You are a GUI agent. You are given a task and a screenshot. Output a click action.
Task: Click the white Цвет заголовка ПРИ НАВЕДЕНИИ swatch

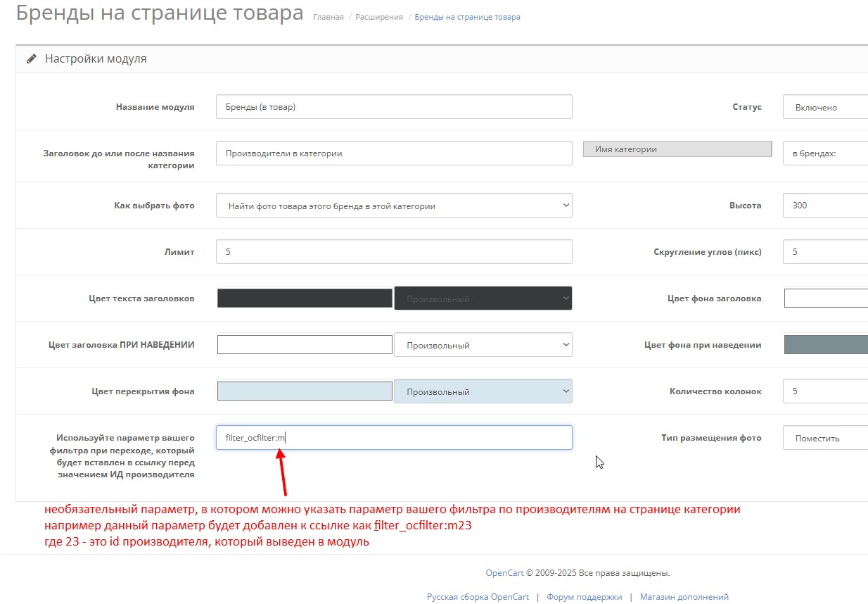tap(305, 345)
